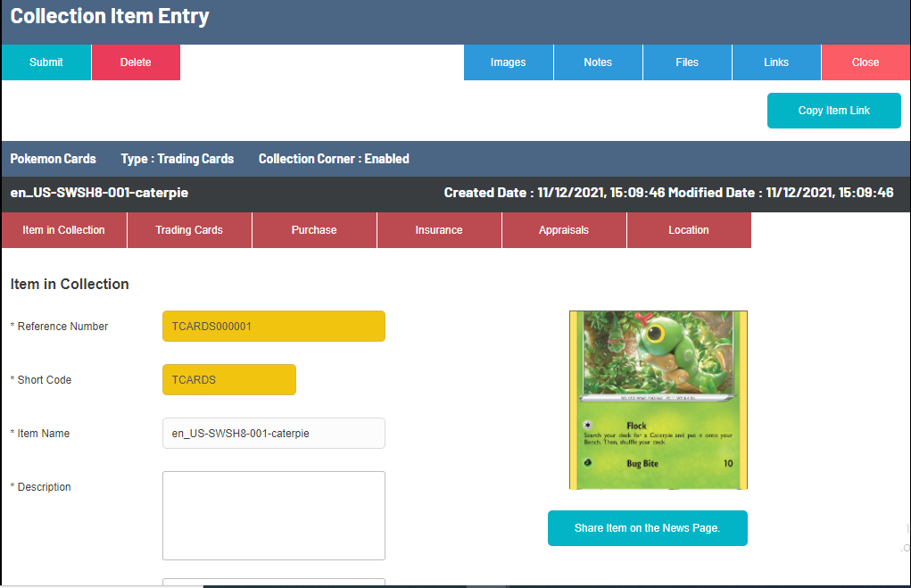Share Item on the News Page
This screenshot has width=911, height=588.
tap(647, 528)
